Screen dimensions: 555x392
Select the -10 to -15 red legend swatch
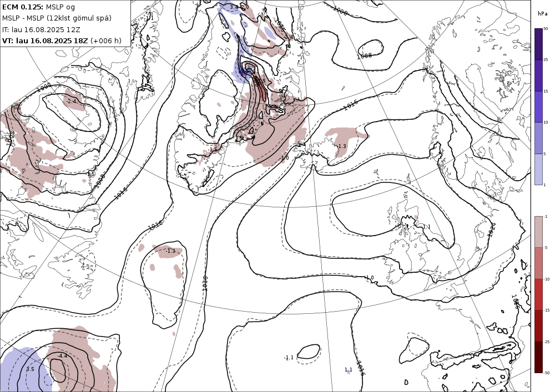pos(538,294)
